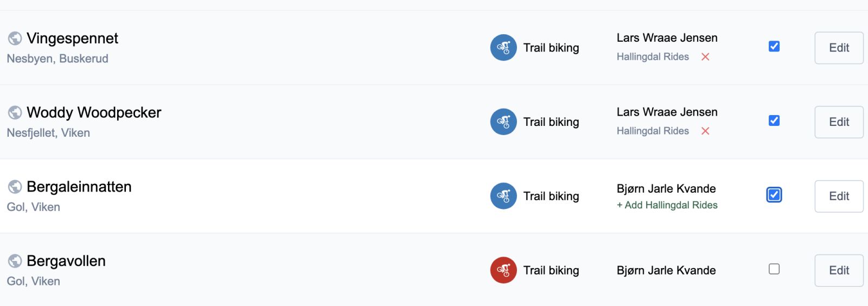Click the blue trail biking icon for Woddy Woodpecker
This screenshot has width=868, height=306.
point(503,122)
